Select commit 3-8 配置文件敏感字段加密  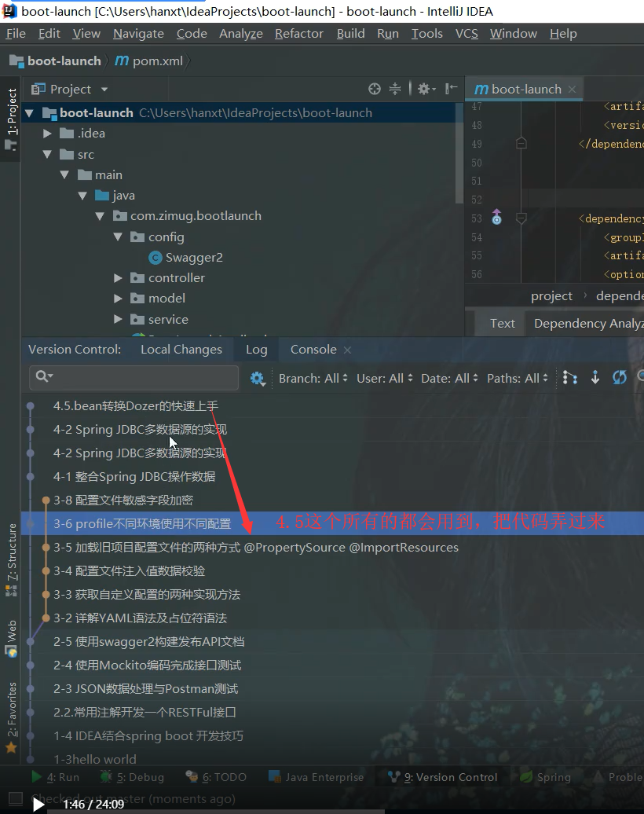point(123,500)
